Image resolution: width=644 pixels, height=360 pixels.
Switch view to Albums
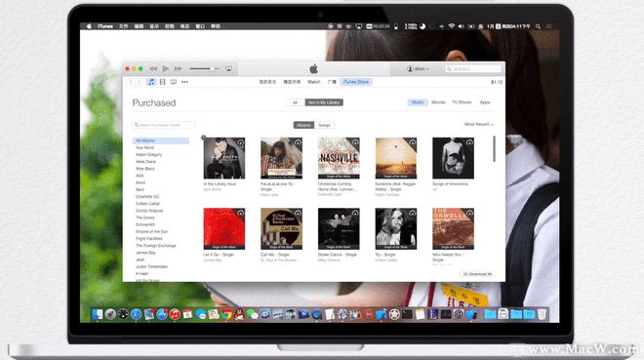[x=303, y=125]
